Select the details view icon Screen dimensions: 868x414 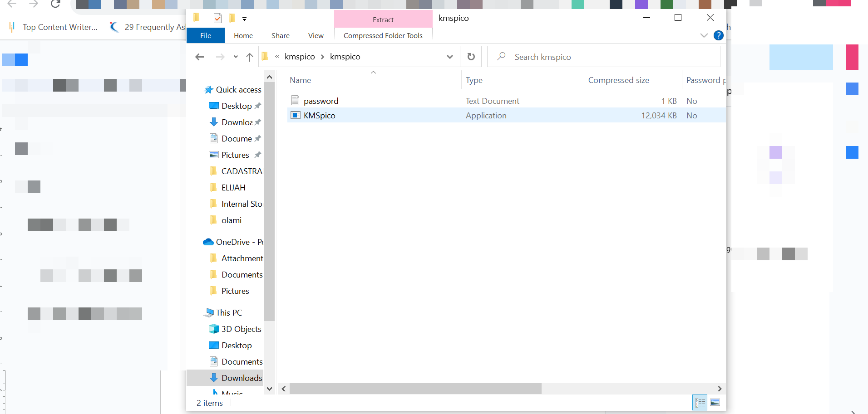pos(700,402)
